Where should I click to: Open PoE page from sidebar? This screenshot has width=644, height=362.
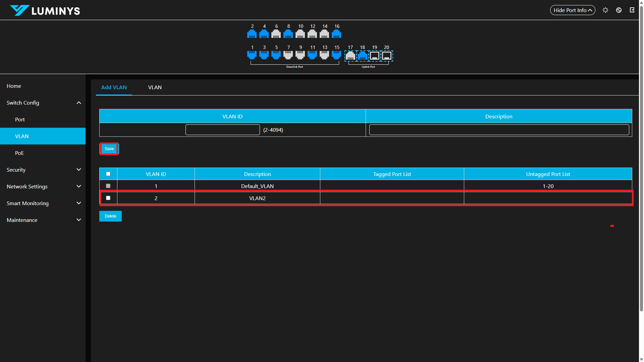(x=19, y=153)
